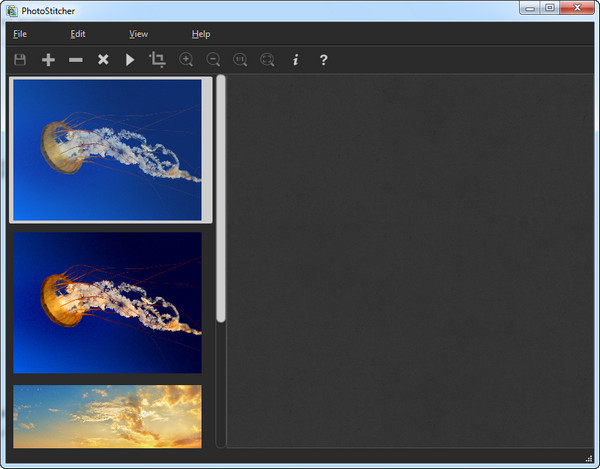Viewport: 600px width, 469px height.
Task: Open the info (i) icon
Action: point(295,60)
